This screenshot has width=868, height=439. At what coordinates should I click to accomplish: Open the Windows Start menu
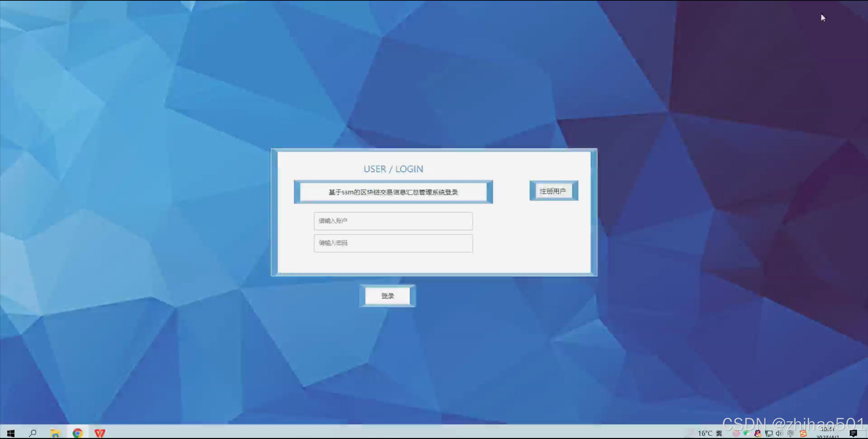pyautogui.click(x=11, y=433)
